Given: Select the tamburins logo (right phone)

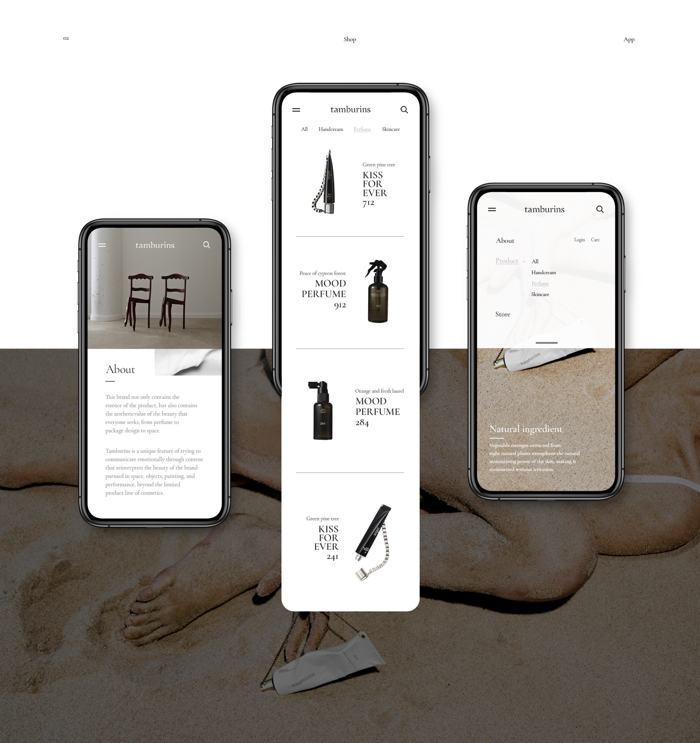Looking at the screenshot, I should pos(545,209).
